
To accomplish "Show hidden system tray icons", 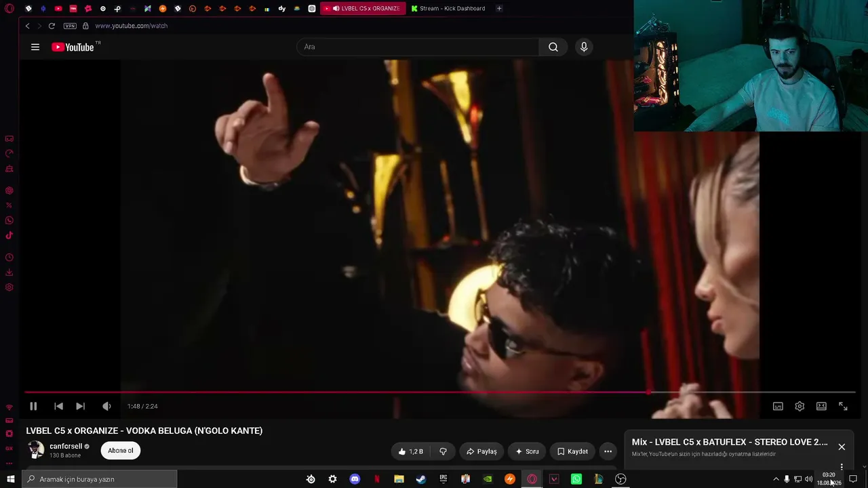I will pos(776,479).
